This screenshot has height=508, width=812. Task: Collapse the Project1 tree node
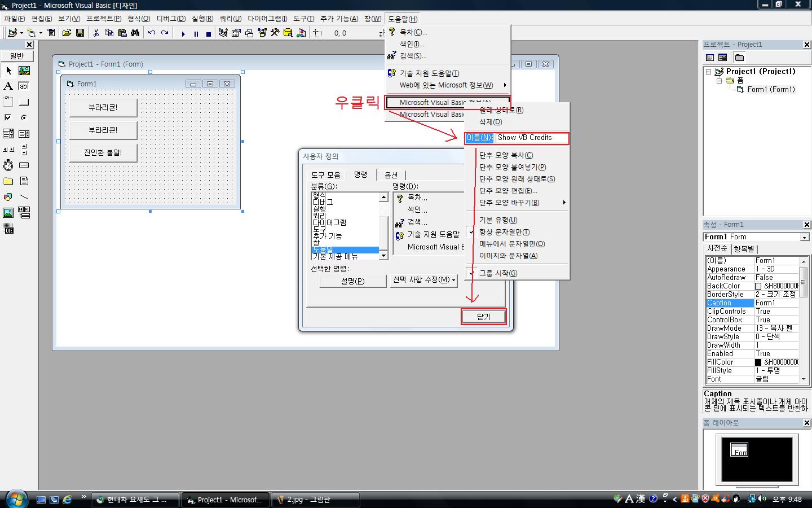709,72
